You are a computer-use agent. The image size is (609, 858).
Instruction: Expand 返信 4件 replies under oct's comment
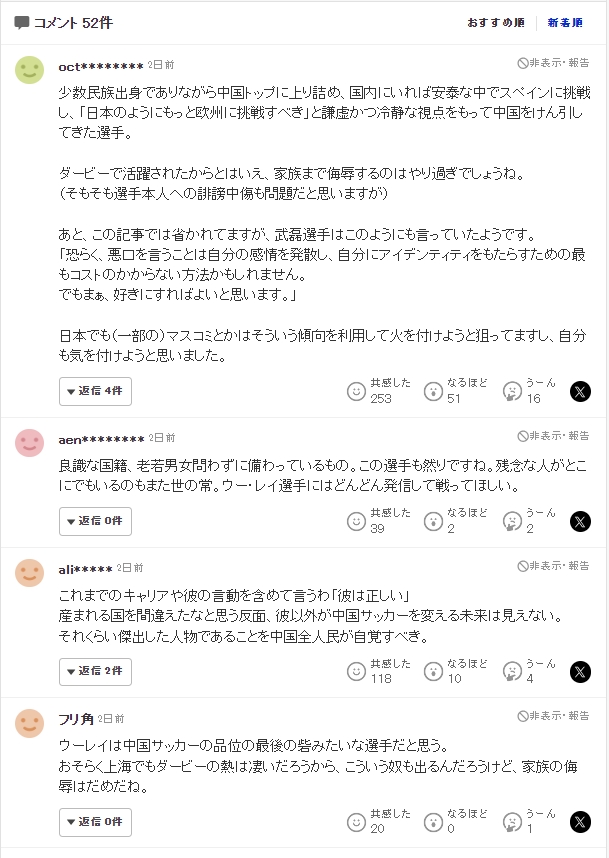click(95, 391)
